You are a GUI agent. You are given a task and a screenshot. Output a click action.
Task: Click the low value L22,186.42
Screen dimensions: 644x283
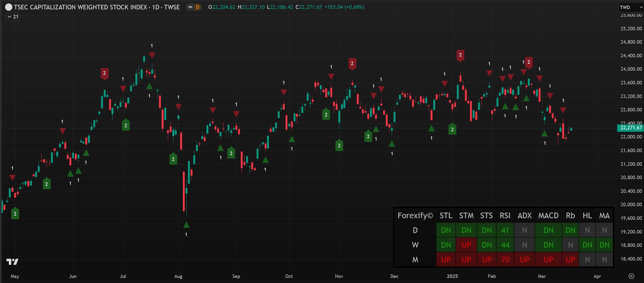pyautogui.click(x=280, y=7)
